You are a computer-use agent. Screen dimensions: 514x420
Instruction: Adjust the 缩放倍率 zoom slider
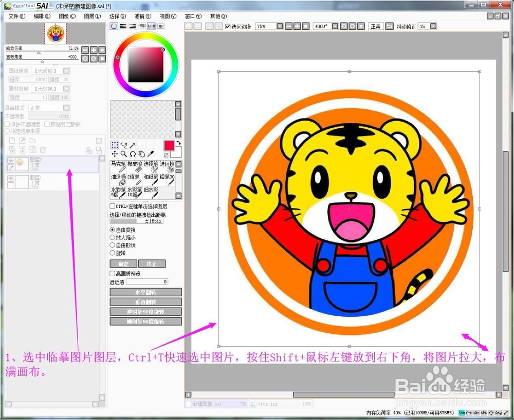tap(42, 52)
